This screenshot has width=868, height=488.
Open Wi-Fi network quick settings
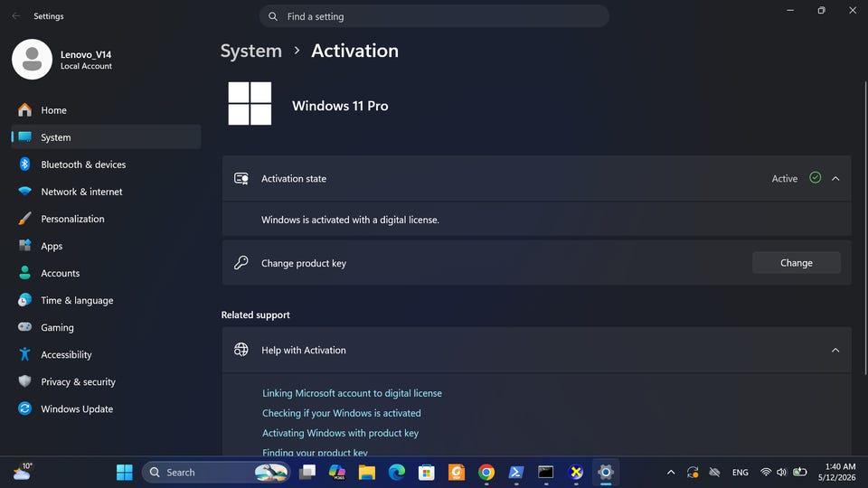766,473
